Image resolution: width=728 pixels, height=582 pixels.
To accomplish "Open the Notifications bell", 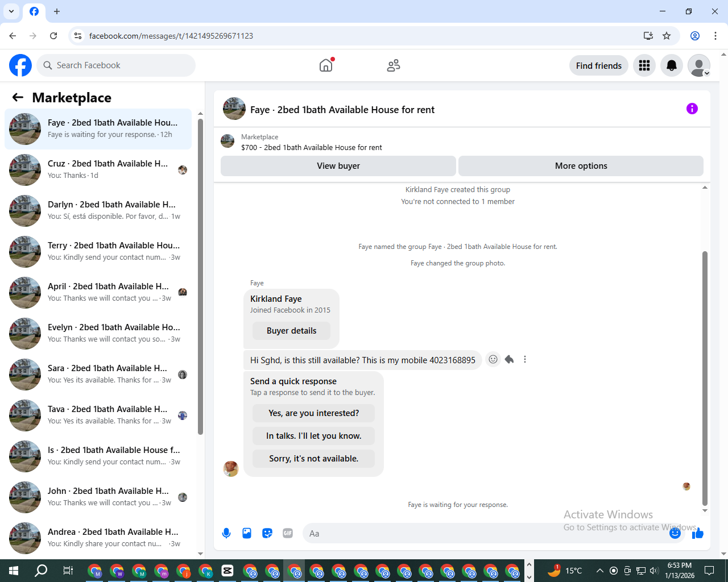I will pos(672,65).
